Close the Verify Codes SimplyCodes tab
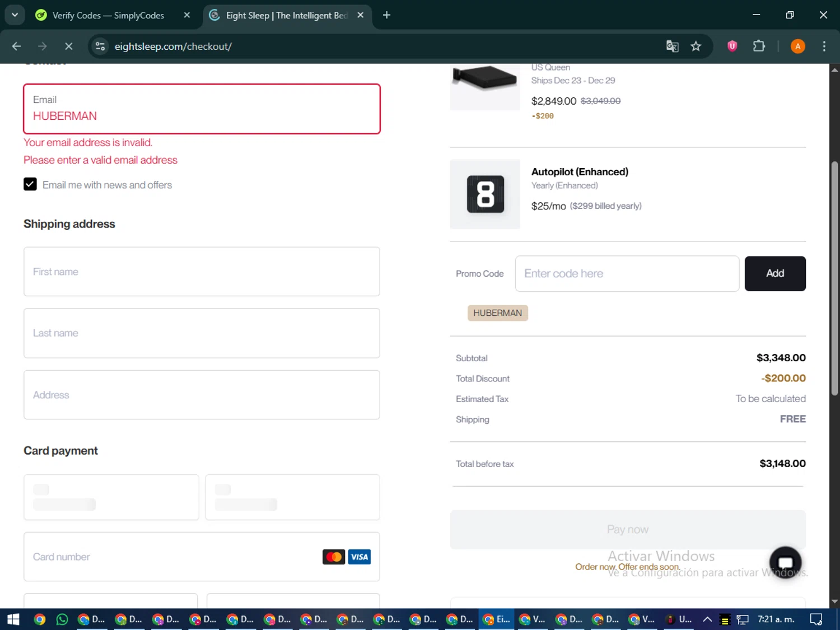Image resolution: width=840 pixels, height=630 pixels. click(x=187, y=15)
